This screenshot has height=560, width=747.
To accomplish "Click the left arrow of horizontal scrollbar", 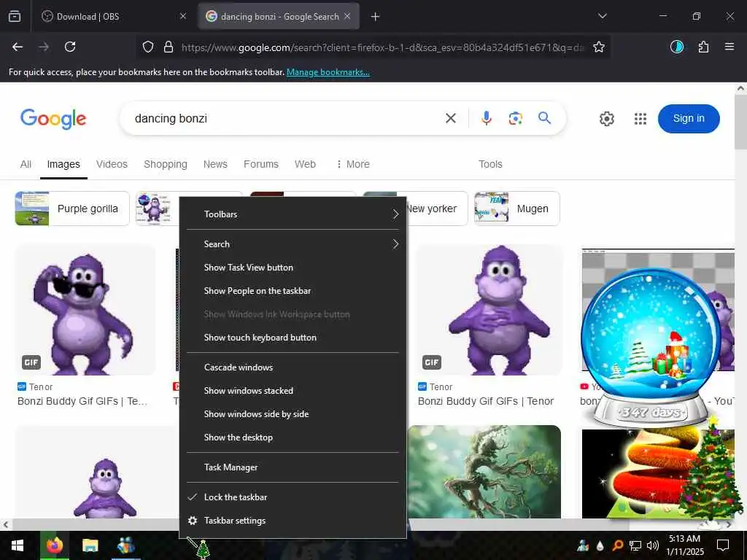I will pos(5,525).
